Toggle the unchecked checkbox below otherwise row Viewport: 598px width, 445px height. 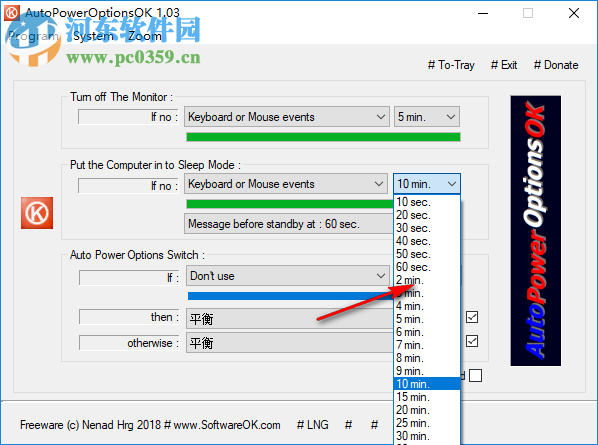pos(475,375)
